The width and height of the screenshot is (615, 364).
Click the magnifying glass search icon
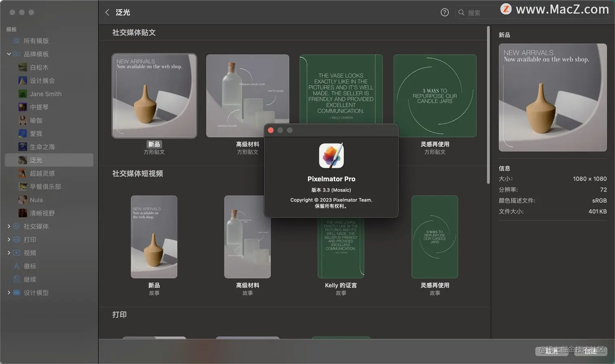pyautogui.click(x=461, y=13)
